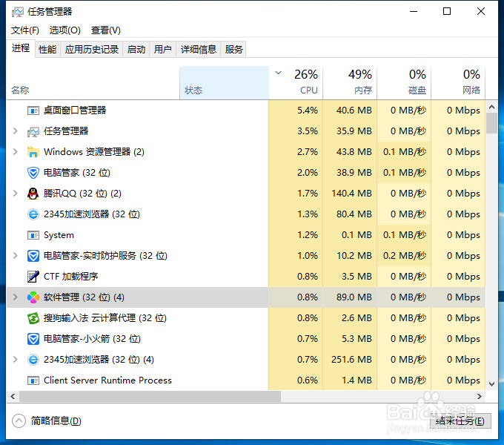
Task: Click the 80.4 MB memory cell
Action: (x=350, y=214)
